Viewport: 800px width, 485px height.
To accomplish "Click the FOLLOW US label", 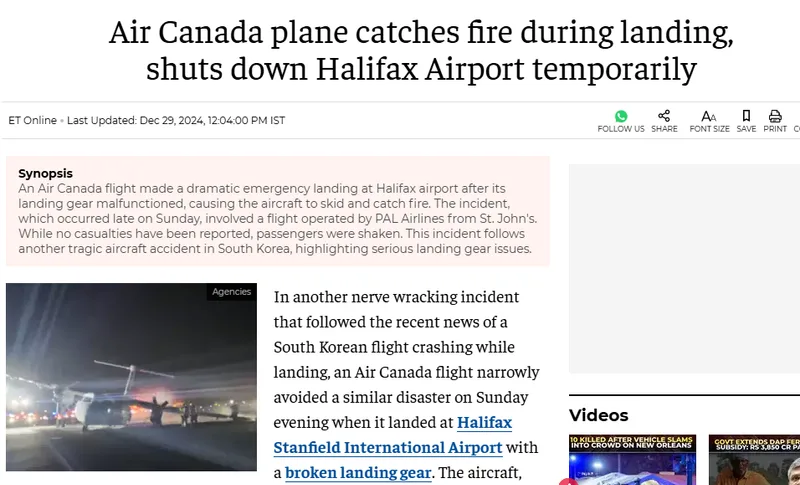I will [x=621, y=129].
